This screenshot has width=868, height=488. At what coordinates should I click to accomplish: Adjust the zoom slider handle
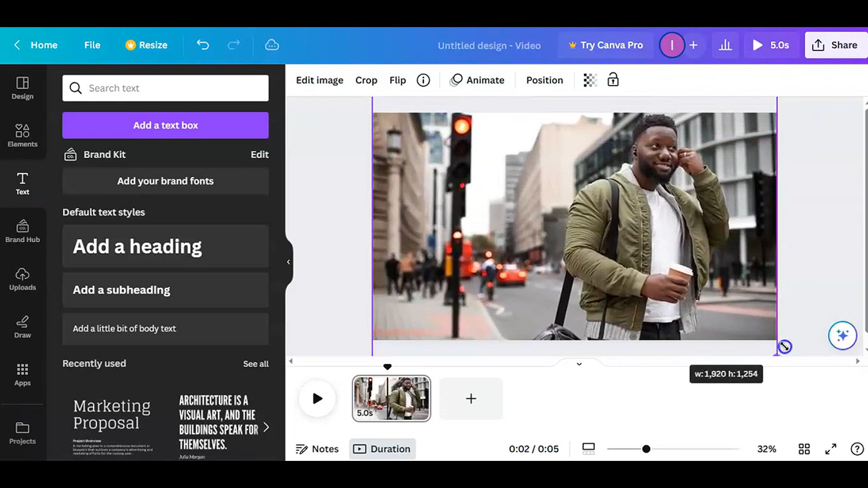[646, 449]
